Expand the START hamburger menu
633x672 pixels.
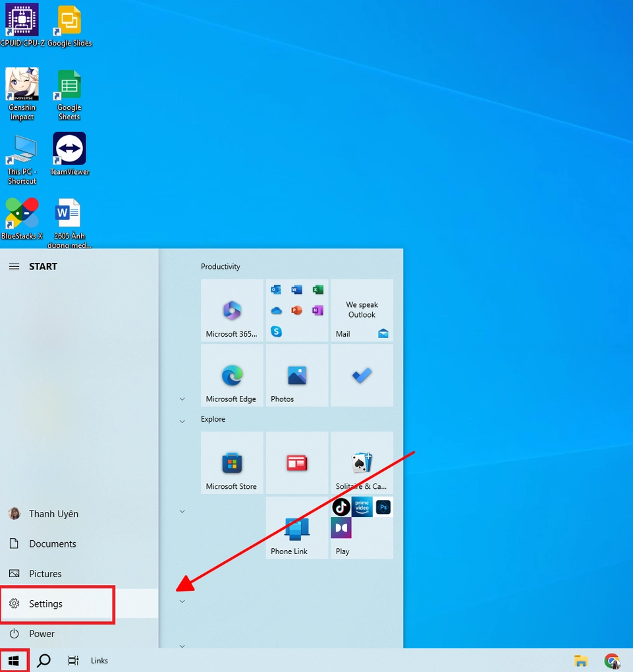[x=14, y=266]
